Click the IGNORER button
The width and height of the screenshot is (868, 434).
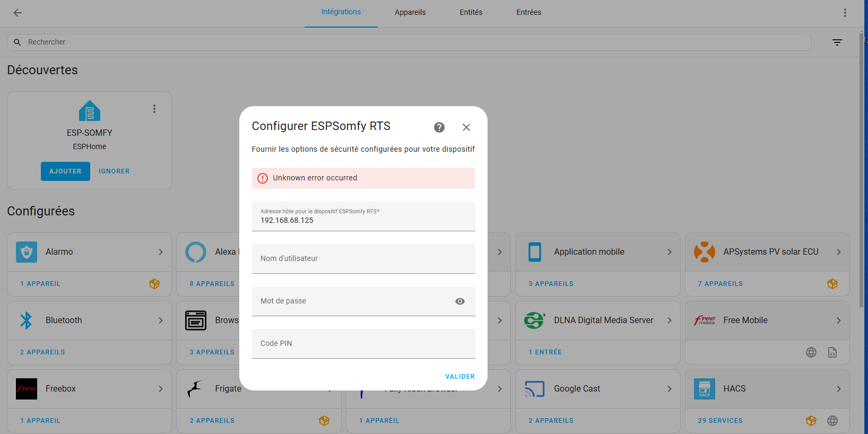[x=114, y=171]
